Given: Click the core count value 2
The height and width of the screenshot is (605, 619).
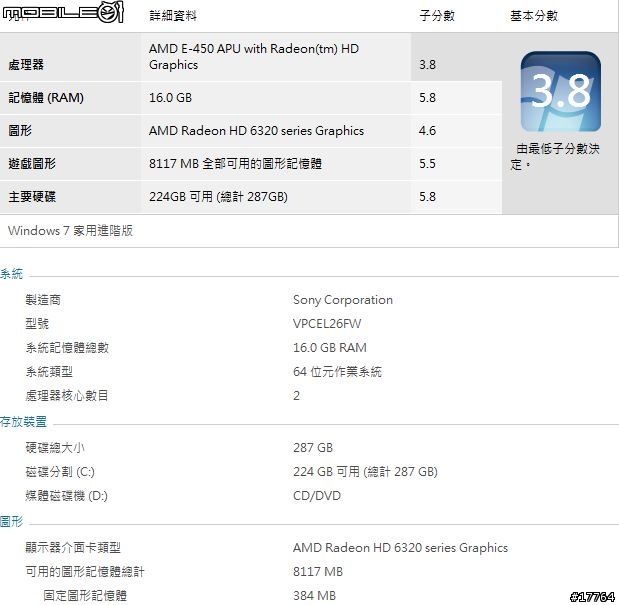Looking at the screenshot, I should click(x=296, y=395).
